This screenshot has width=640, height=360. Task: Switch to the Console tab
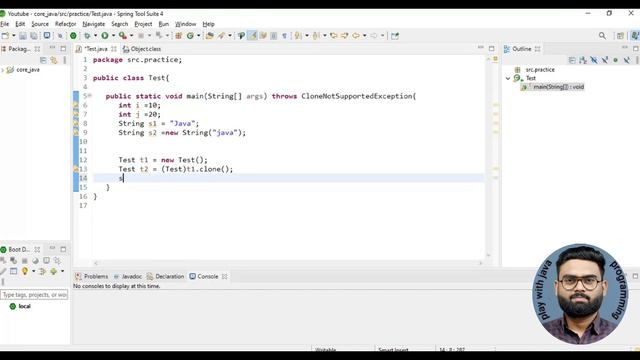208,277
